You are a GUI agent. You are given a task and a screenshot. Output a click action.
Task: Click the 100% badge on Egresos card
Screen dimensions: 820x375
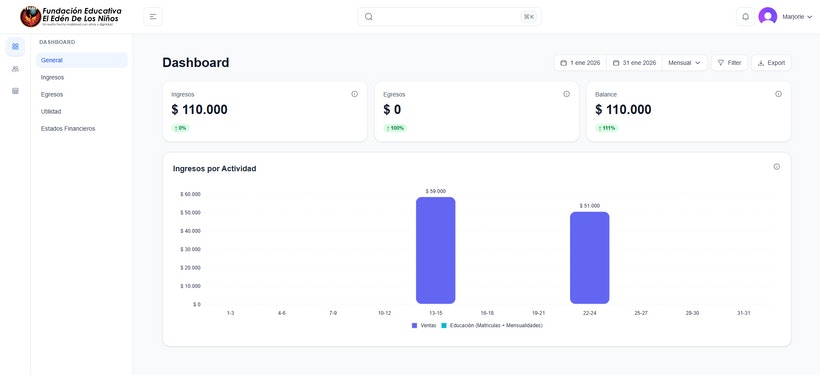point(395,128)
